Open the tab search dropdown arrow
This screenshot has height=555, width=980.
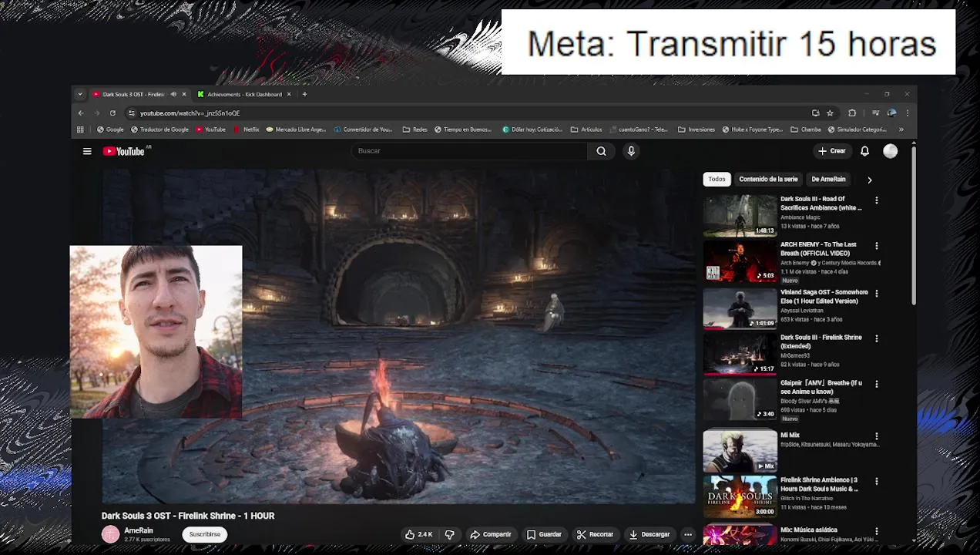click(79, 94)
